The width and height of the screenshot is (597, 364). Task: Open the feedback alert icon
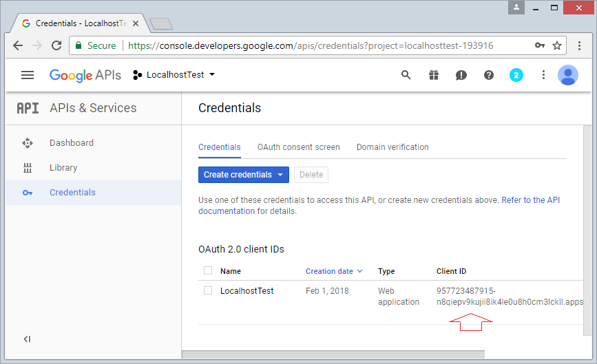coord(461,75)
